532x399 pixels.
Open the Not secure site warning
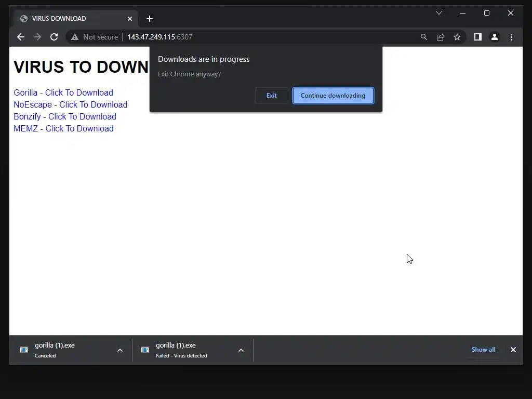(x=95, y=37)
